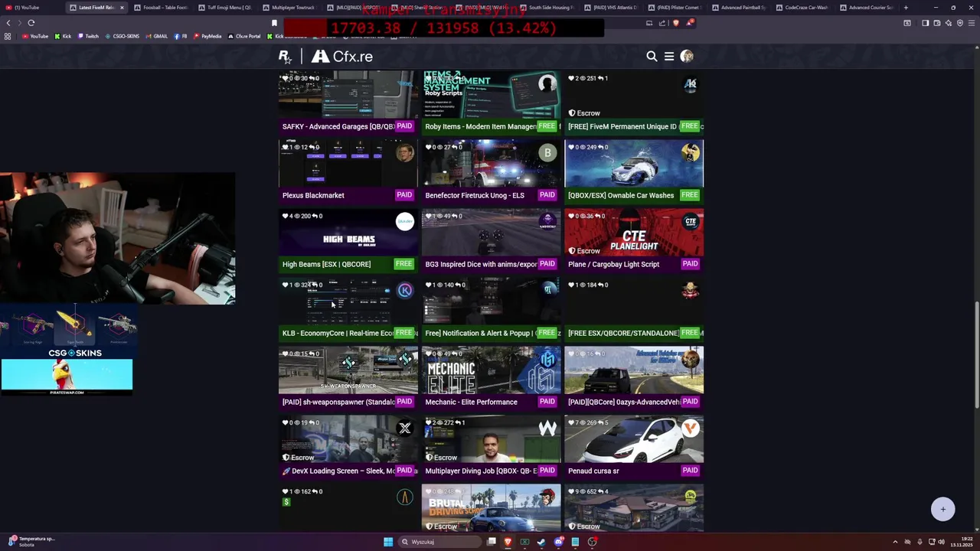The image size is (980, 551).
Task: Open the Task View taskbar icon
Action: click(492, 542)
